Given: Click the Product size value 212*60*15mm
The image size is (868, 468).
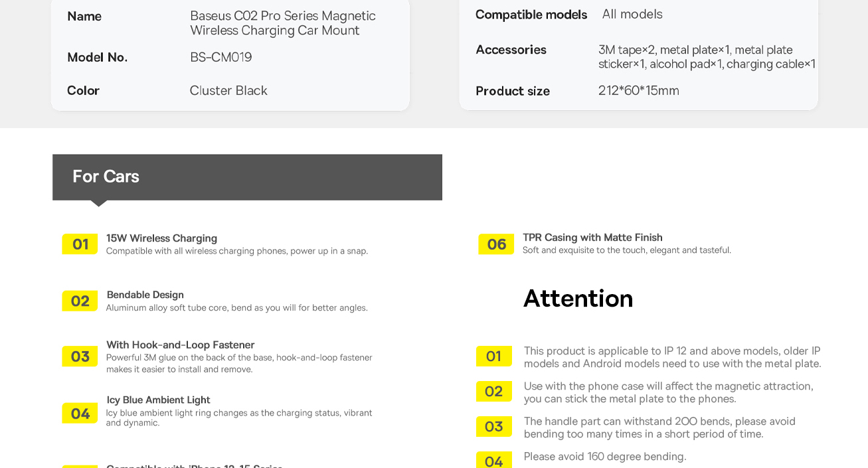Looking at the screenshot, I should pyautogui.click(x=639, y=90).
